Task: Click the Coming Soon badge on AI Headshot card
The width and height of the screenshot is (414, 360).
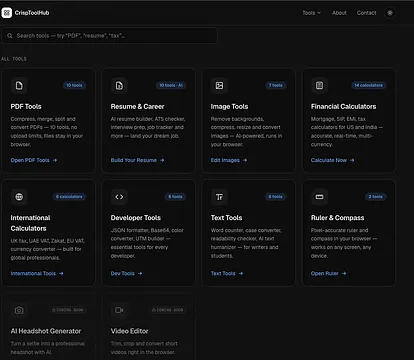Action: click(68, 310)
